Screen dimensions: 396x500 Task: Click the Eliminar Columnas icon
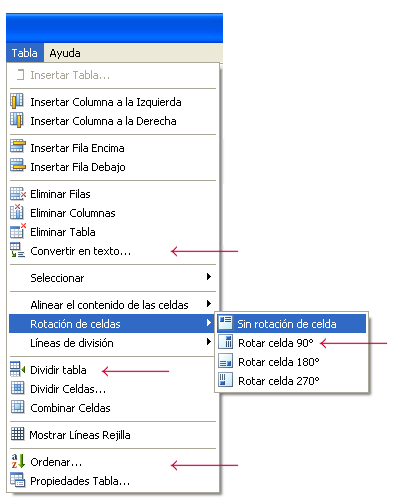click(17, 212)
